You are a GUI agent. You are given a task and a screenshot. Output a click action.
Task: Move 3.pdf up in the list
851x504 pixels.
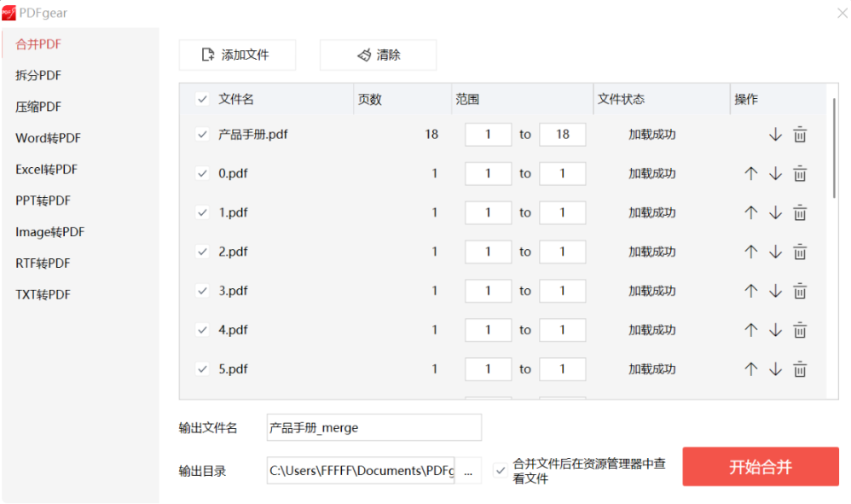click(750, 291)
